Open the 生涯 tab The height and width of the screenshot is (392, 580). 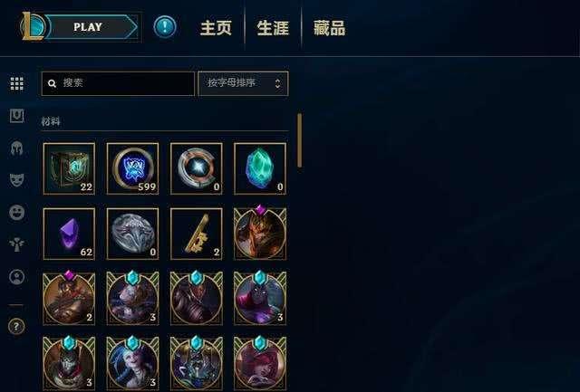pos(273,28)
